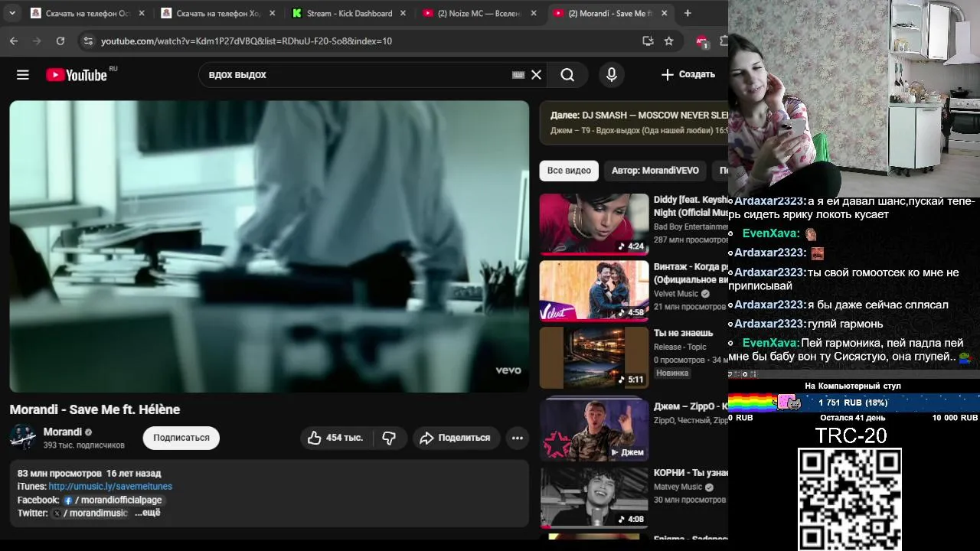Run the search with the magnifier button
This screenshot has width=980, height=551.
pyautogui.click(x=567, y=74)
